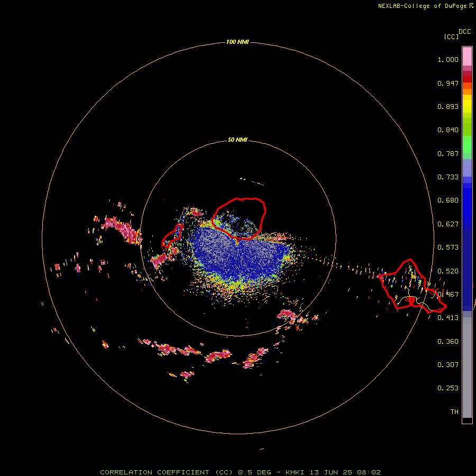Pick the bright green segment of color bar
Screen dimensions: 476x476
coord(467,144)
